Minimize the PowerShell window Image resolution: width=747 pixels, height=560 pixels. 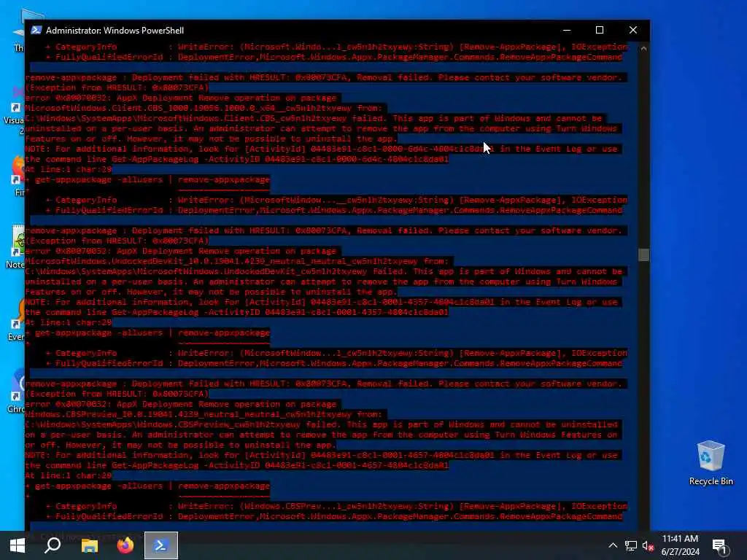tap(566, 30)
